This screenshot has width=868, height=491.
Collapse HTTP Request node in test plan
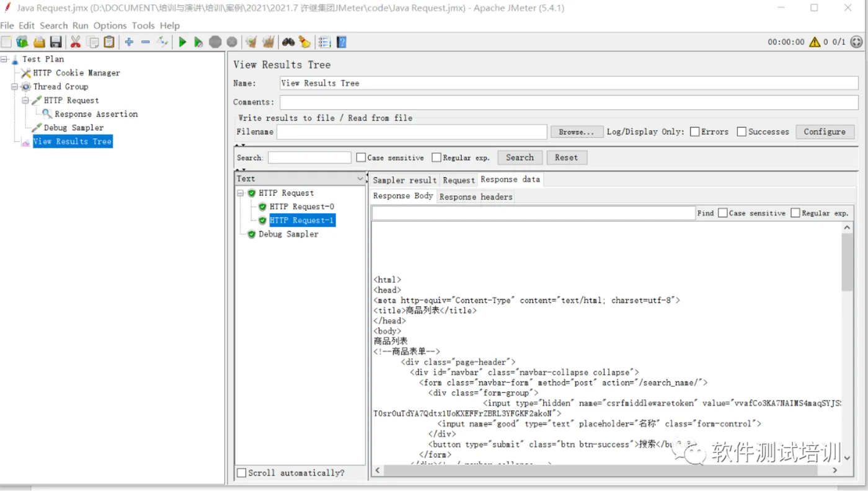tap(25, 100)
